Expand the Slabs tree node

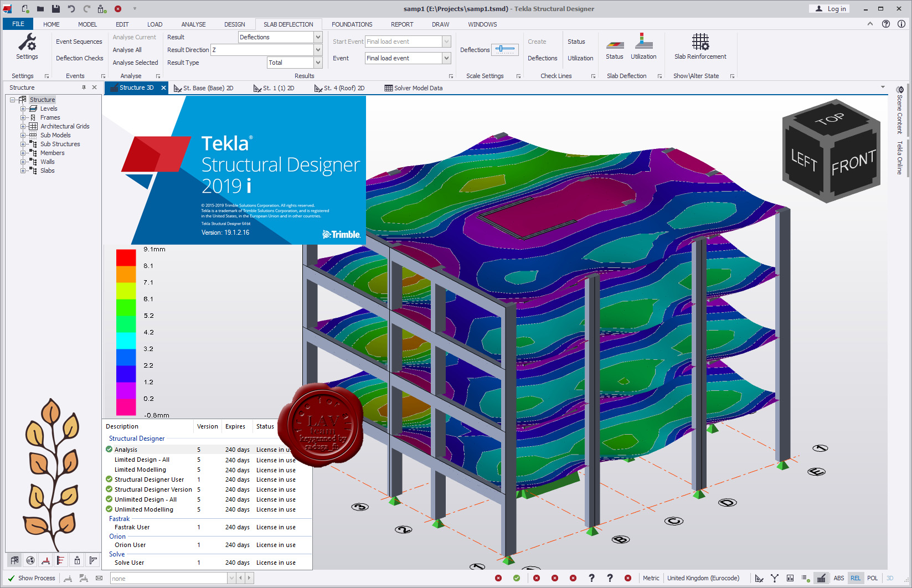point(23,171)
